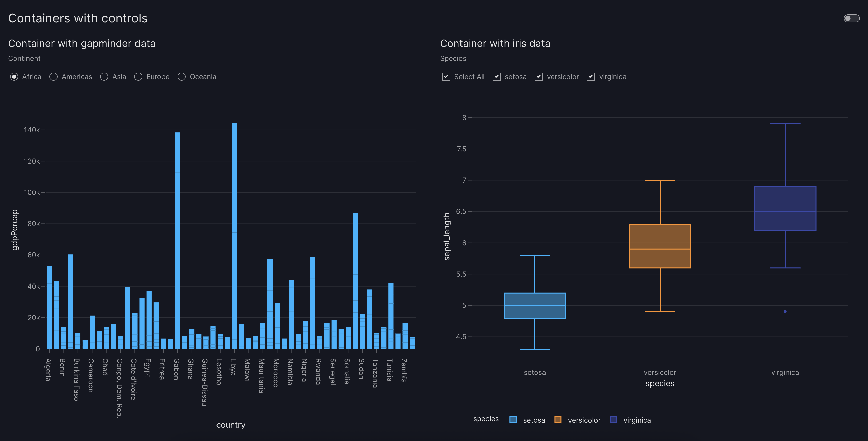Disable the virginica species checkbox

[591, 77]
